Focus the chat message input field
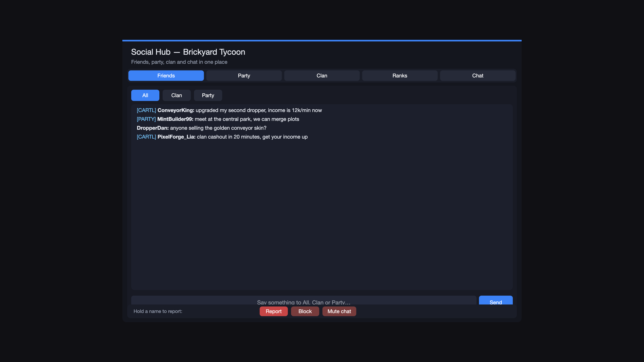644x362 pixels. (x=304, y=300)
